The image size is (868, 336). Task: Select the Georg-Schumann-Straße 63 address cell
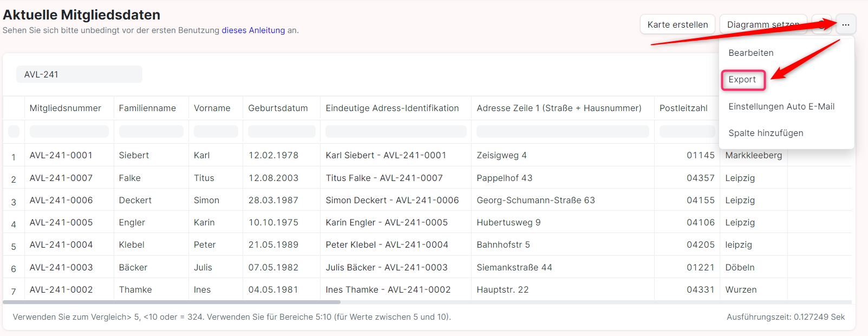[535, 200]
